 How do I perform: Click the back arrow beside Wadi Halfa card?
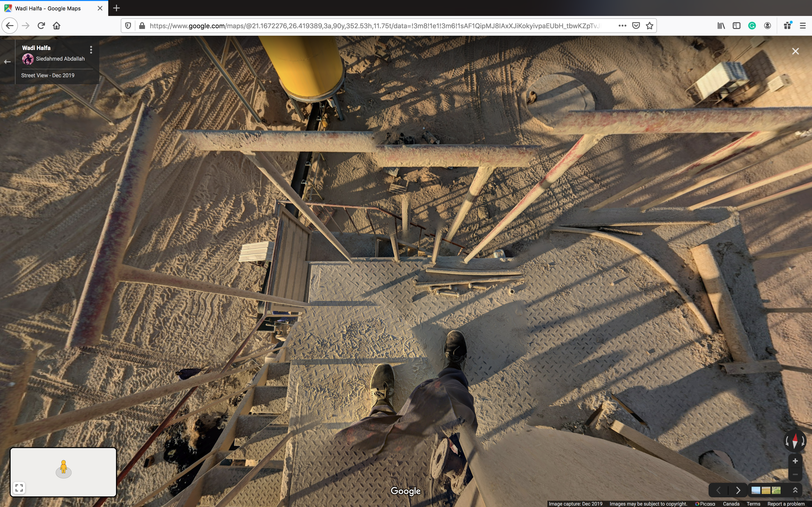[7, 62]
